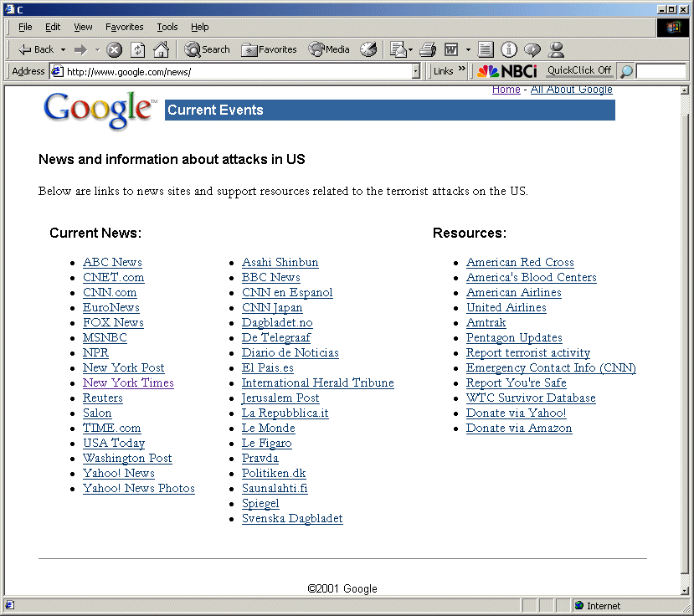Click the vertical scrollbar down arrow
The width and height of the screenshot is (694, 616).
[x=685, y=590]
